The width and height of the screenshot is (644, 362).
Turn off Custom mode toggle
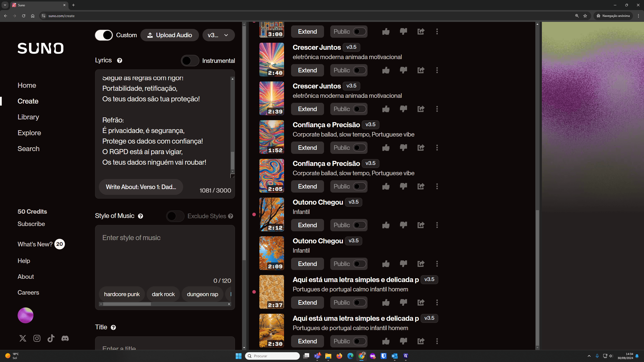point(104,35)
